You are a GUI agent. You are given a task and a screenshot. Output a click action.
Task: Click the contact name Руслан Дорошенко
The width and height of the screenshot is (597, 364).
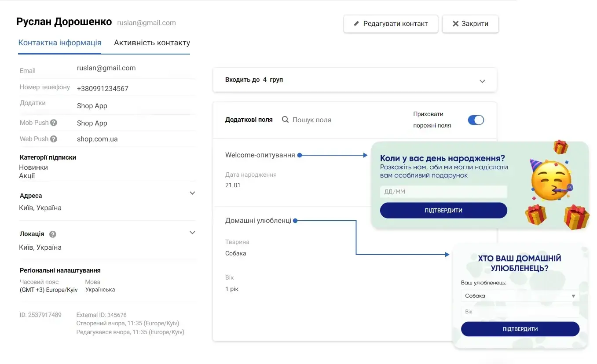coord(64,22)
